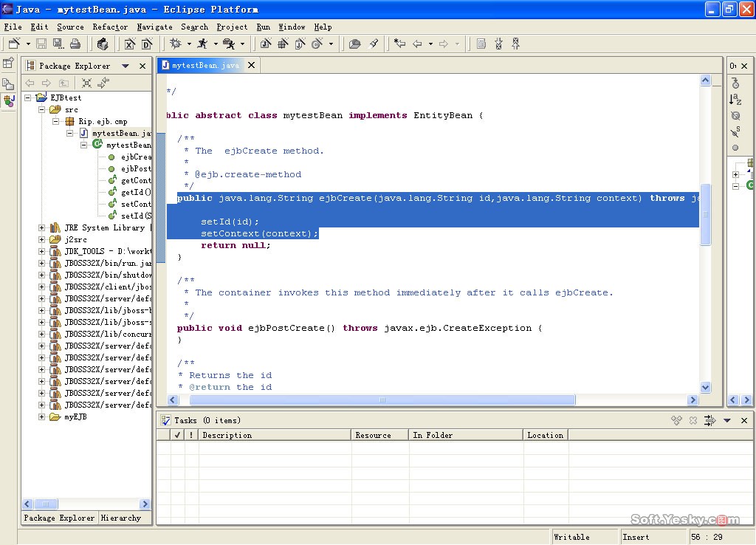Launch Debug with the bug icon
This screenshot has width=756, height=545.
click(x=176, y=44)
